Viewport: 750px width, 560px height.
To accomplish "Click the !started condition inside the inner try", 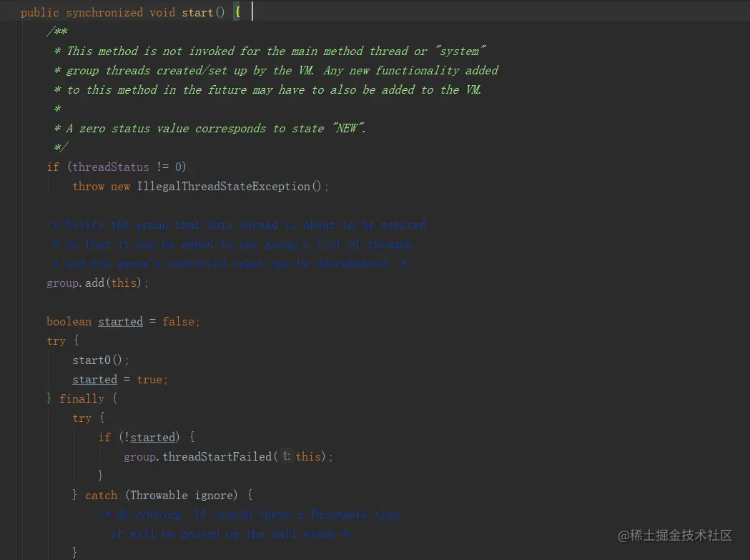I will coord(150,437).
